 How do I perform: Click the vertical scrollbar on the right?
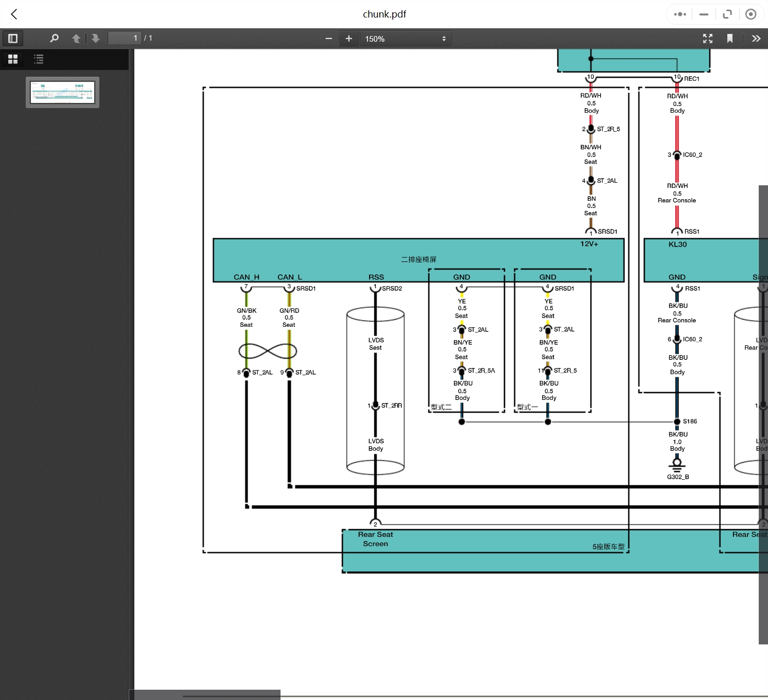coord(763,414)
